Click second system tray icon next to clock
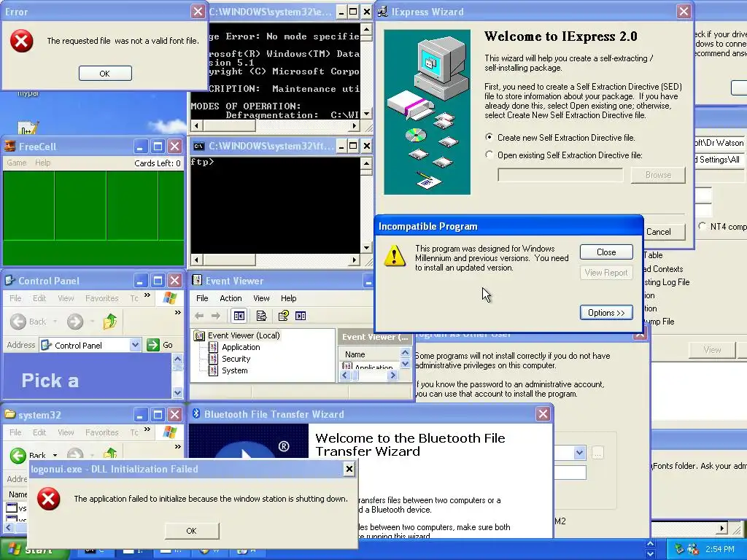 click(693, 549)
